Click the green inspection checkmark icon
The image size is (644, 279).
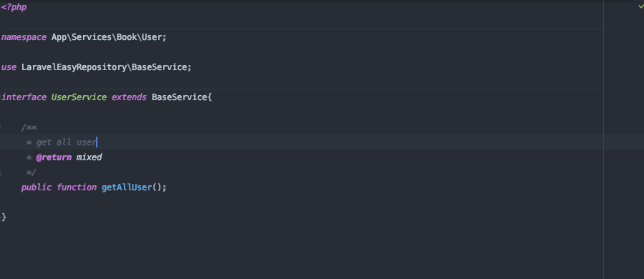point(641,6)
